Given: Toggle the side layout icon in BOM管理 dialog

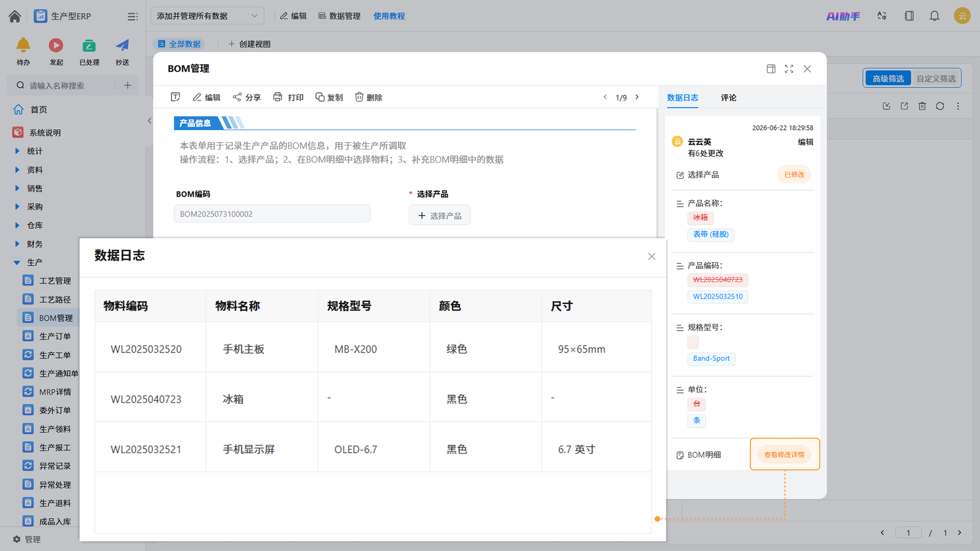Looking at the screenshot, I should (x=771, y=69).
